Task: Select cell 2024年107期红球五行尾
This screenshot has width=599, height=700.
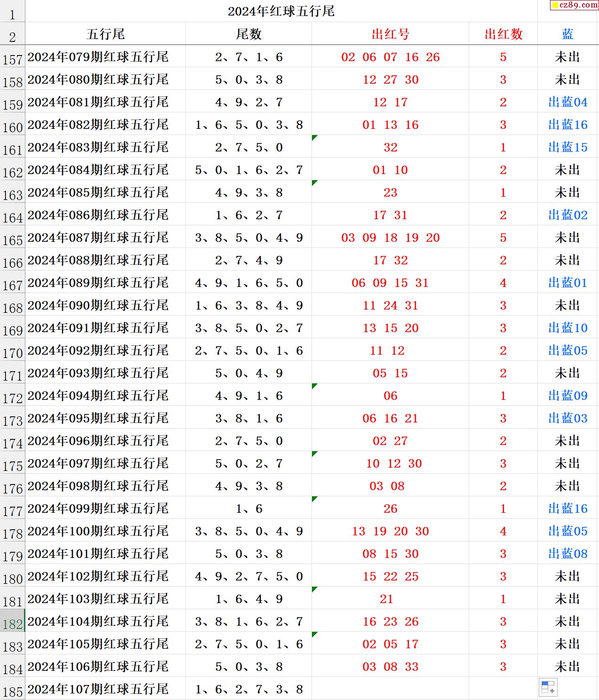Action: click(x=105, y=689)
